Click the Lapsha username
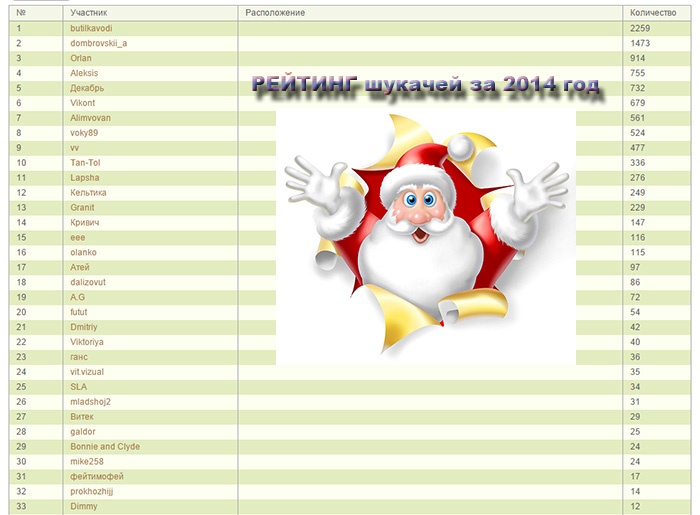 [x=85, y=178]
